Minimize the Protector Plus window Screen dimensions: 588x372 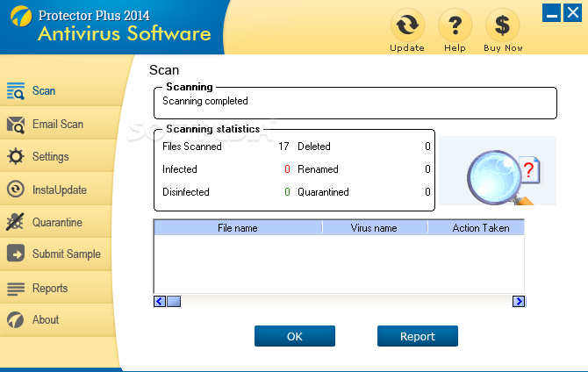click(x=551, y=13)
